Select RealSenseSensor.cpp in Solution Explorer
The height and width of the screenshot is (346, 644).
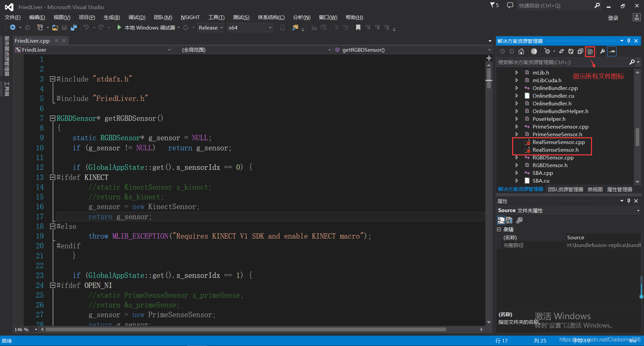point(558,142)
